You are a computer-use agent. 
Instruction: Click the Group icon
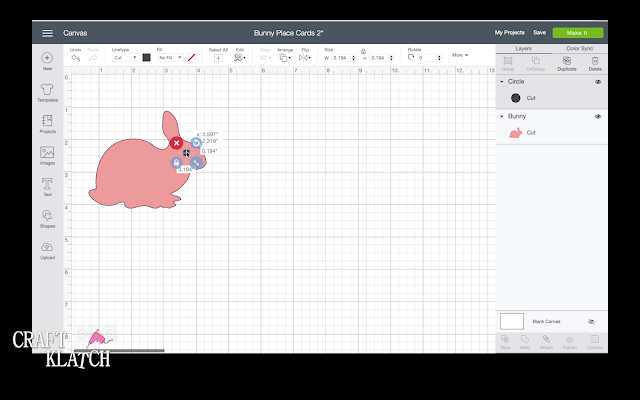(x=508, y=64)
